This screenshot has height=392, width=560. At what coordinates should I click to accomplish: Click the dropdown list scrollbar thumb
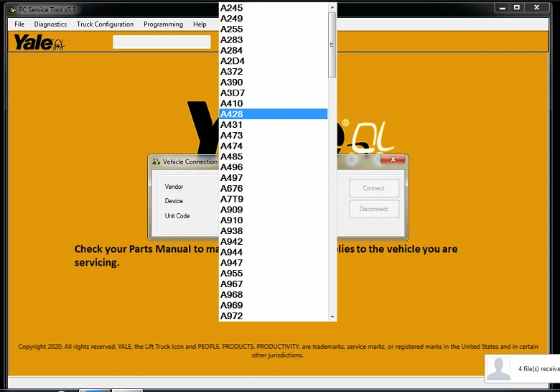pyautogui.click(x=332, y=45)
